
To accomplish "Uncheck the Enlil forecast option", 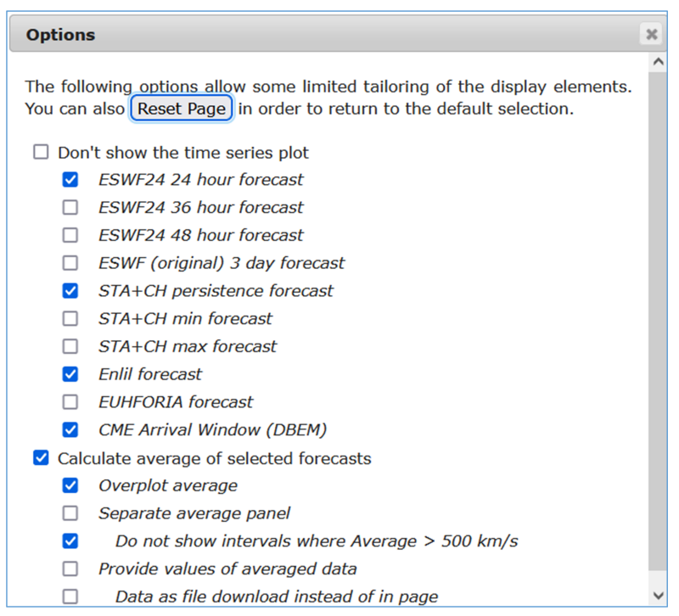I will [70, 374].
